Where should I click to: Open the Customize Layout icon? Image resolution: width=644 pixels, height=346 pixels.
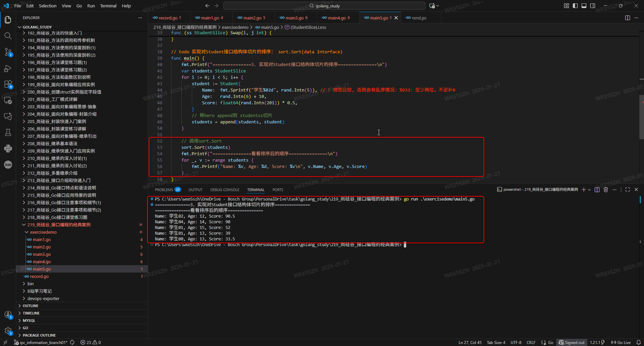(x=567, y=6)
